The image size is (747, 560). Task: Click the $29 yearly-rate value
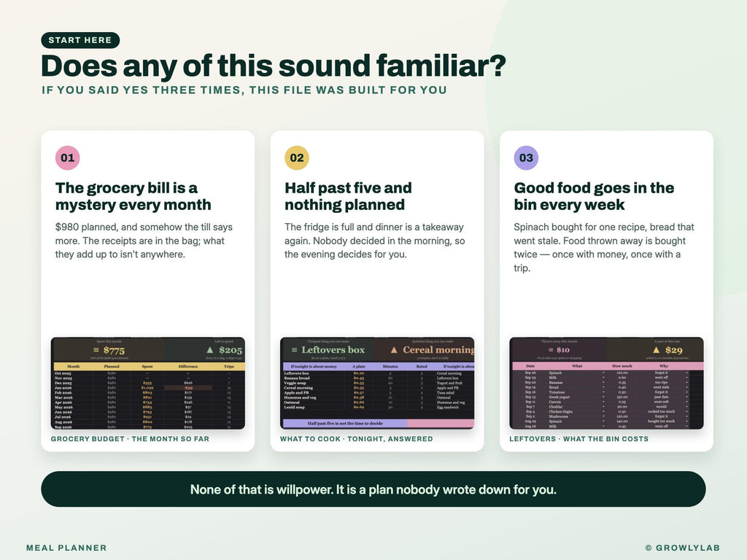click(x=674, y=351)
